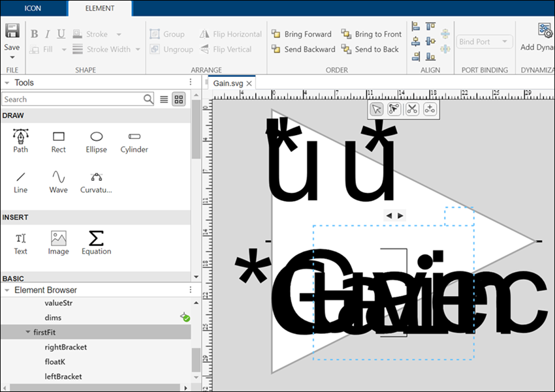The width and height of the screenshot is (555, 392).
Task: Switch Tools to list view
Action: click(x=164, y=99)
